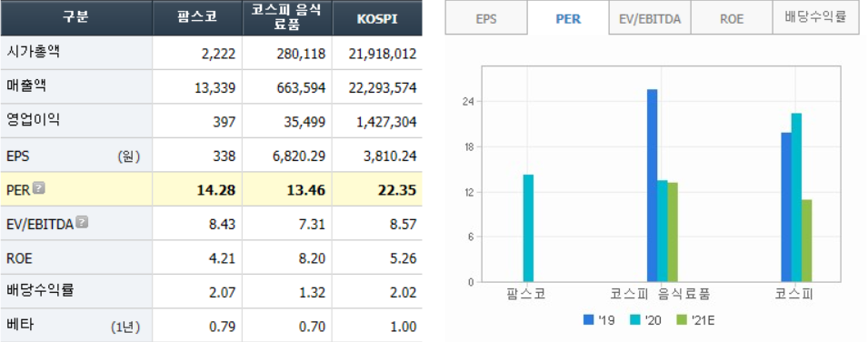Click PER value 14.28
Image resolution: width=868 pixels, height=342 pixels.
click(216, 190)
